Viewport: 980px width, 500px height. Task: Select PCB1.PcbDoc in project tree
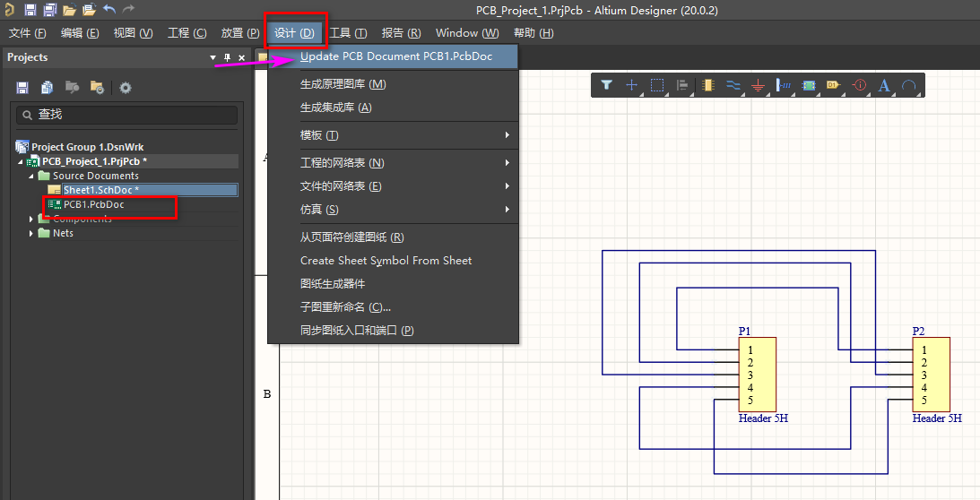point(94,204)
